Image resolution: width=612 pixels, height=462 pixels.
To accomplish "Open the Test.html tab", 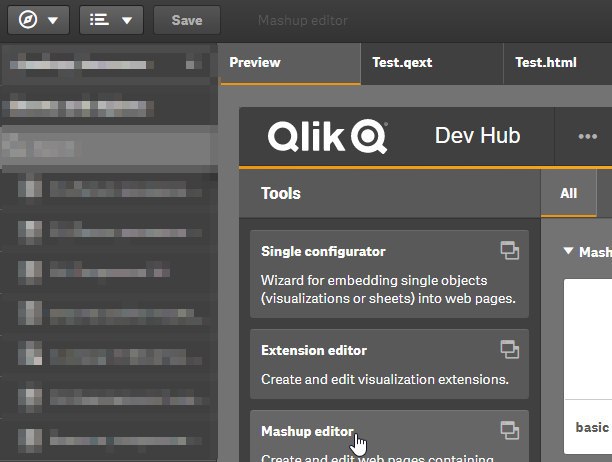I will tap(558, 63).
